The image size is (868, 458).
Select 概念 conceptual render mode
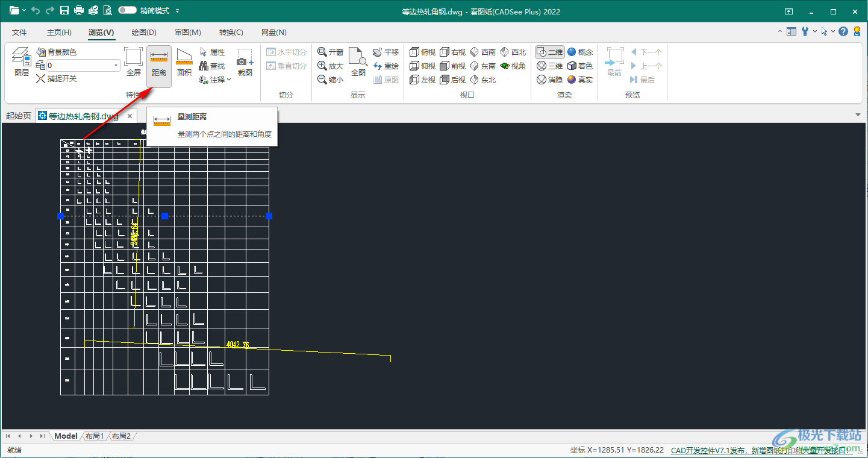click(580, 52)
